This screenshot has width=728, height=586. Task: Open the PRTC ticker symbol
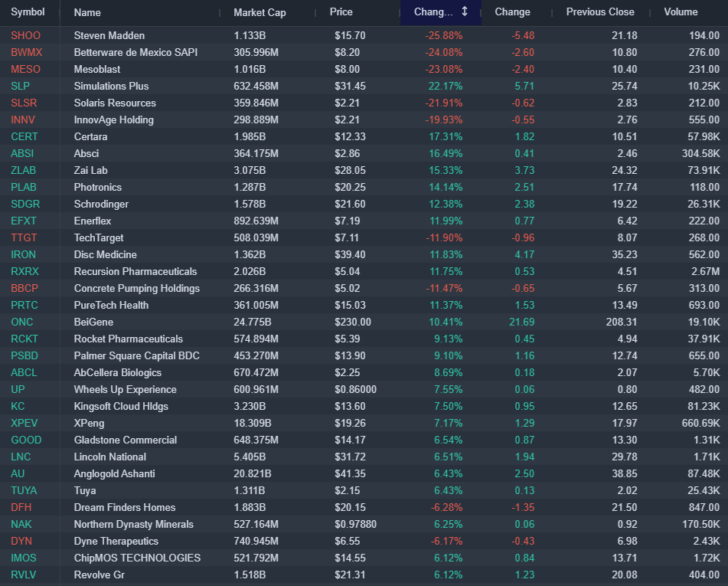(24, 305)
